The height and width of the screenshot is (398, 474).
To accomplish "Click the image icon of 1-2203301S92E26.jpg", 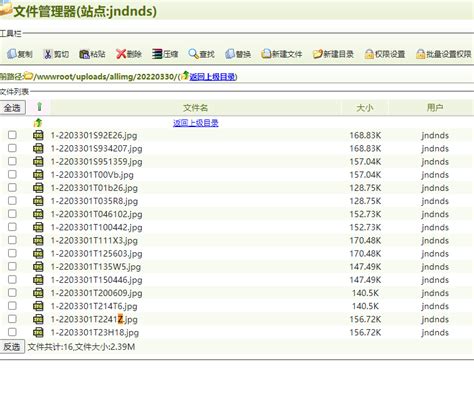I will [x=38, y=135].
